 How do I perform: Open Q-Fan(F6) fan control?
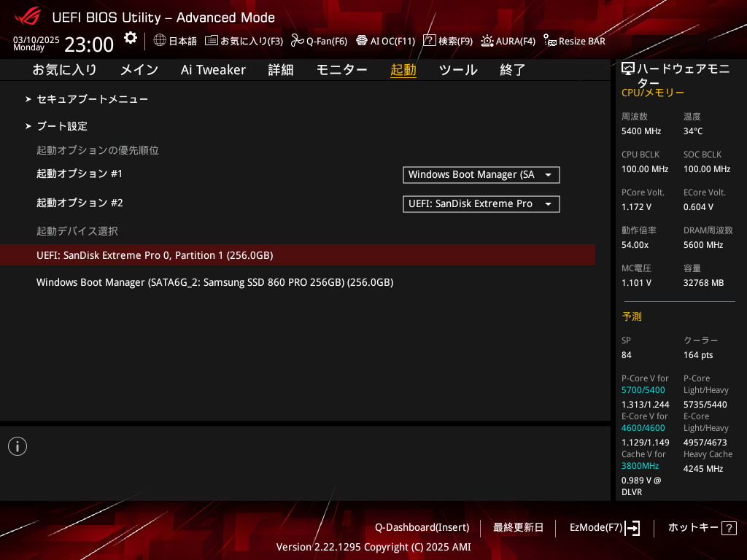tap(297, 41)
